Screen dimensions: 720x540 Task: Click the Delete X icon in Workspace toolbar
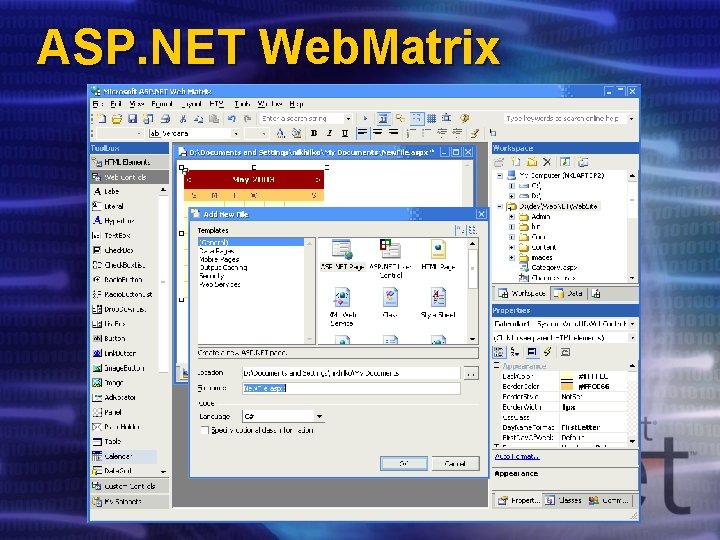pyautogui.click(x=546, y=162)
